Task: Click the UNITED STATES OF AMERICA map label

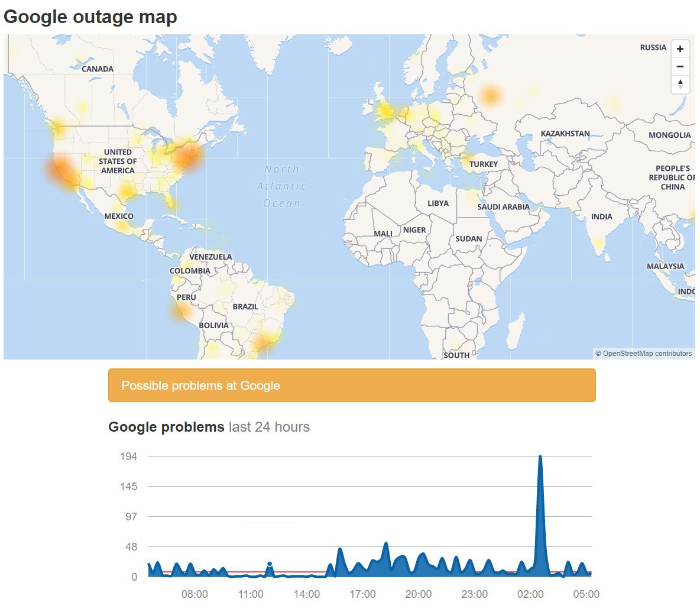Action: (118, 161)
